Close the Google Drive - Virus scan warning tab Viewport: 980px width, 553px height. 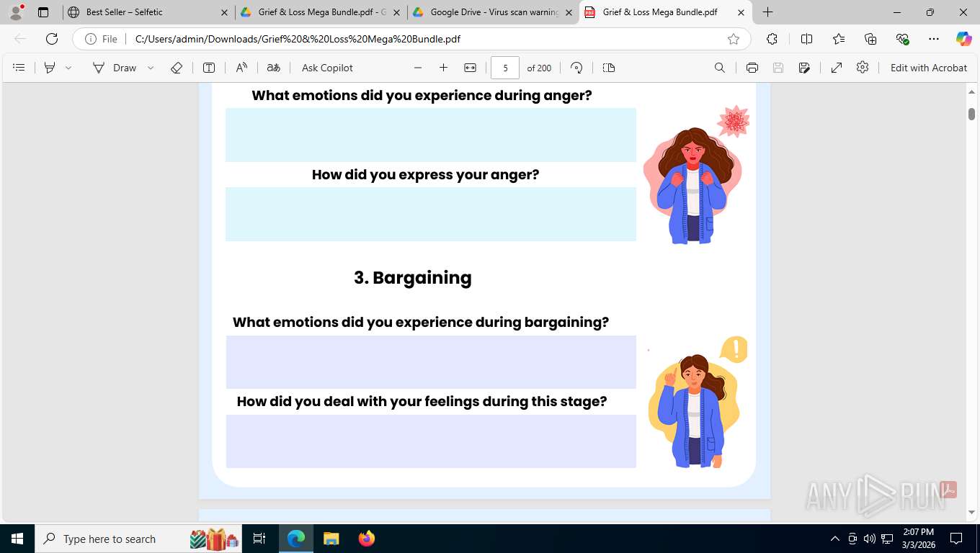[x=569, y=12]
